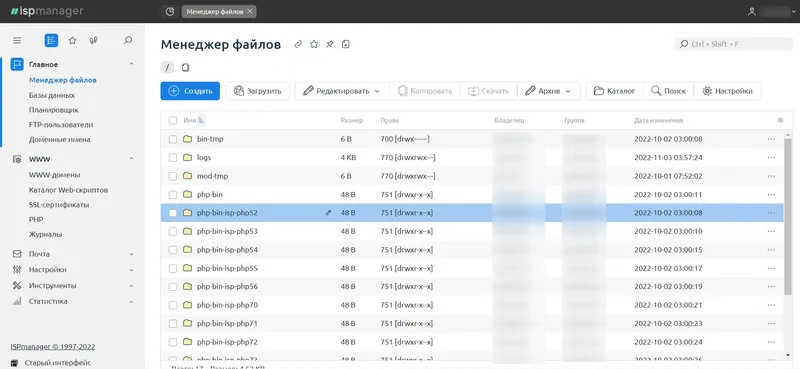Image resolution: width=800 pixels, height=369 pixels.
Task: Open the ISPmanager © 1997-2022 link
Action: point(53,347)
